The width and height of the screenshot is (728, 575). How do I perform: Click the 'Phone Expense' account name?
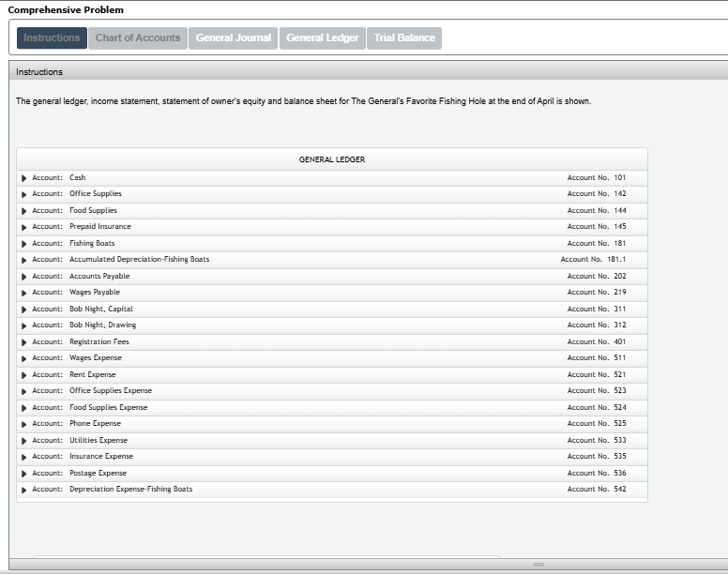95,424
